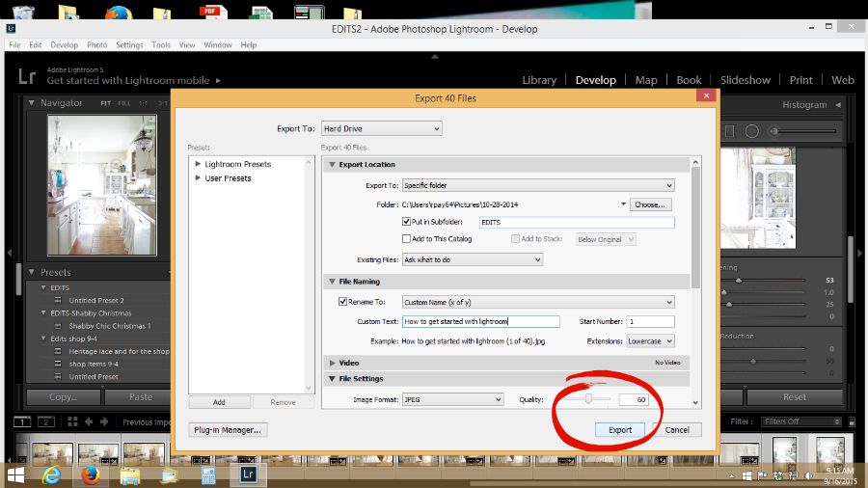The image size is (868, 488).
Task: Launch Internet Explorer from the taskbar
Action: pyautogui.click(x=51, y=475)
